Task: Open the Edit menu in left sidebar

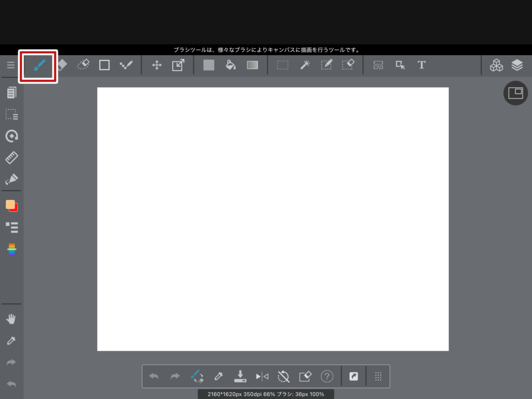Action: tap(11, 93)
